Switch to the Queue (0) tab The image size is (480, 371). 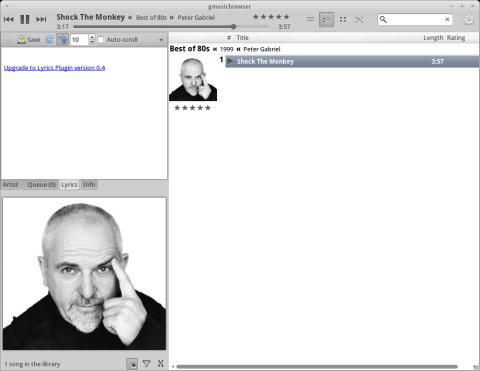tap(42, 185)
